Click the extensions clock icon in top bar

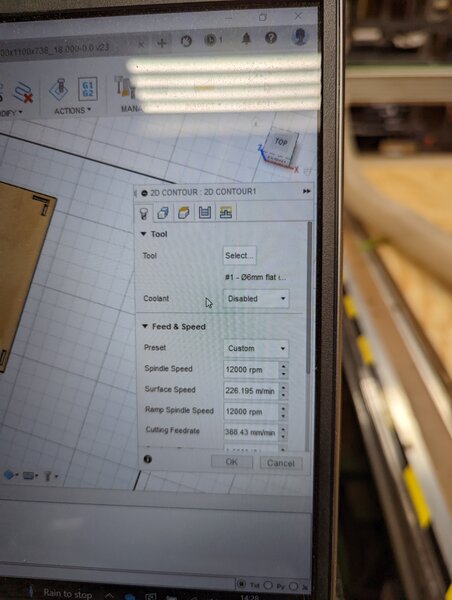[x=186, y=41]
